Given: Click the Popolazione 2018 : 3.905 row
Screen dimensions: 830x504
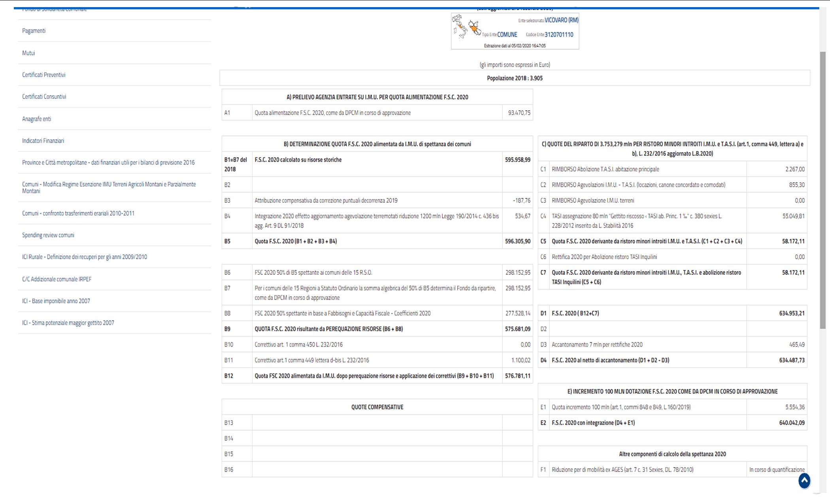Looking at the screenshot, I should [515, 78].
